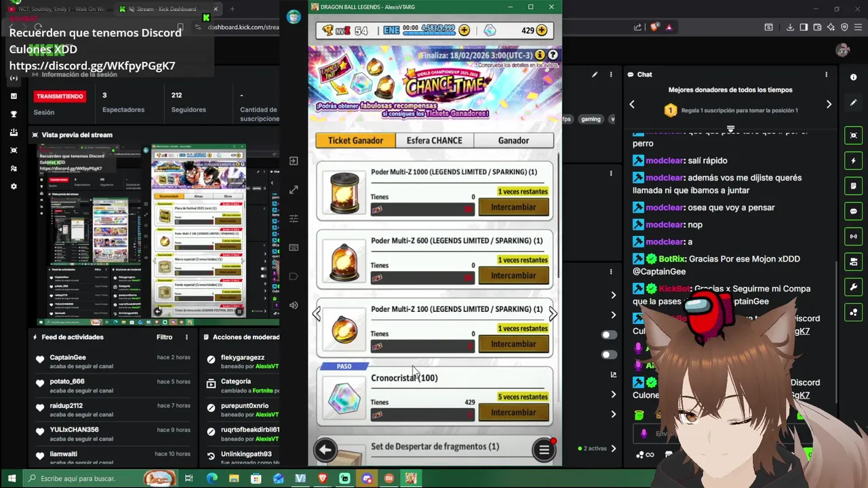Exchange for Cronocristal (100)
Image resolution: width=868 pixels, height=488 pixels.
pos(513,412)
